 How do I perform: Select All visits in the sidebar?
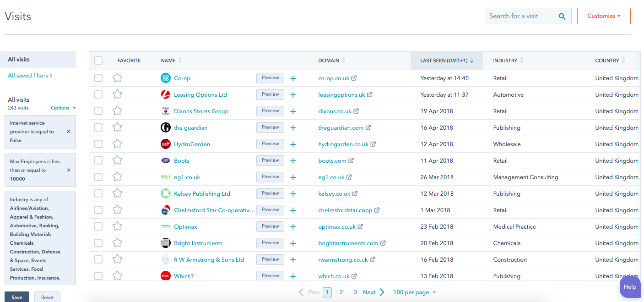(19, 60)
